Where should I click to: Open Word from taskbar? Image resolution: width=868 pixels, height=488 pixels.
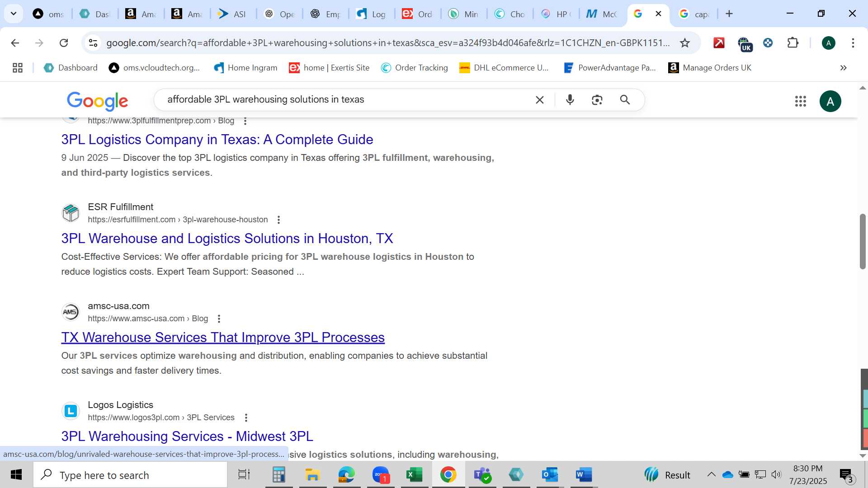[x=584, y=475]
